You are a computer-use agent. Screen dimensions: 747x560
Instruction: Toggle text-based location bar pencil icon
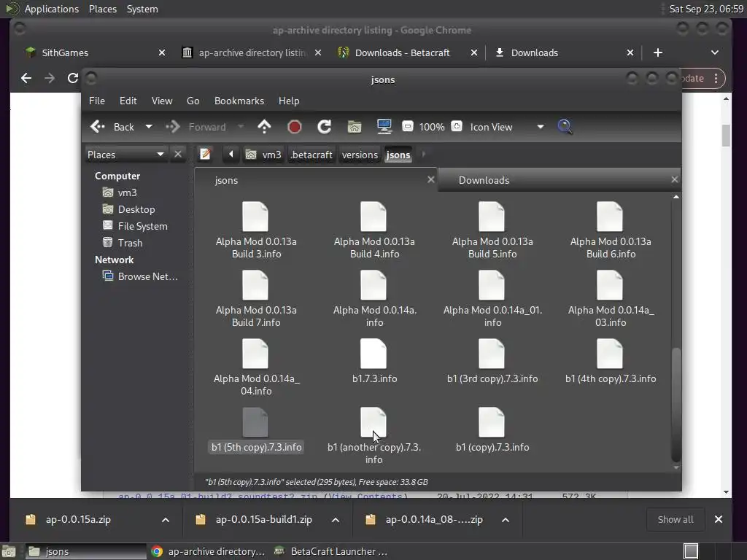point(205,155)
